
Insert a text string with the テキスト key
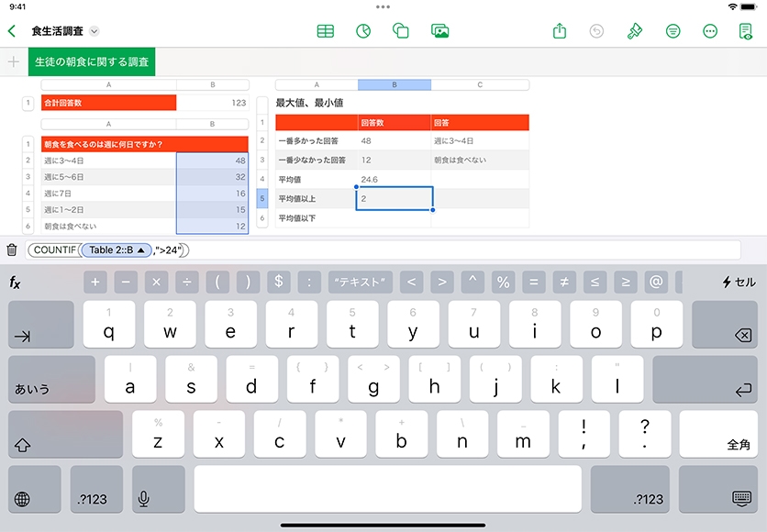(x=360, y=283)
